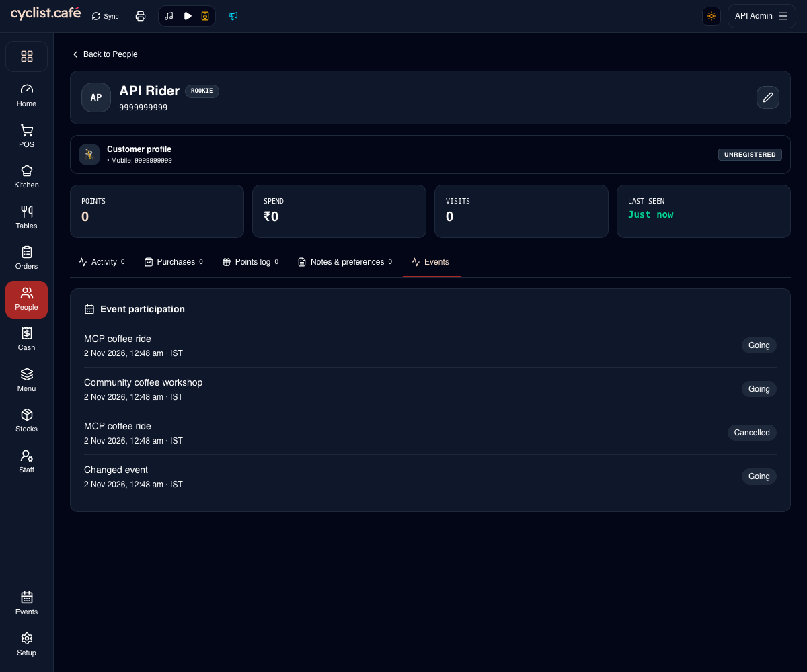
Task: Click the Community coffee workshop event title
Action: [143, 382]
